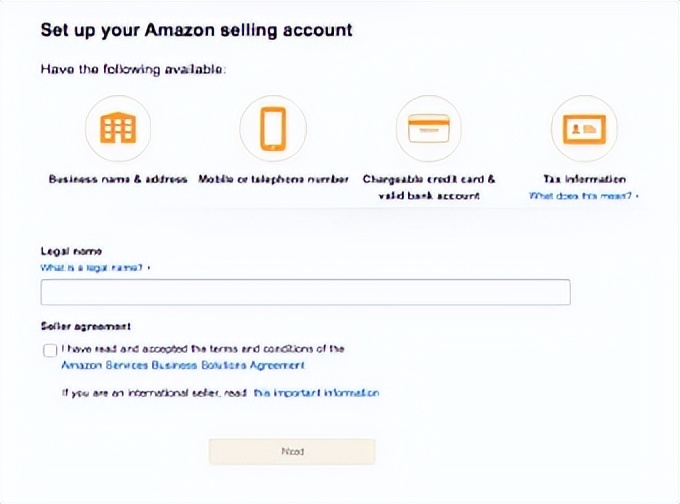Click the 'Business name & address' caption

click(118, 179)
